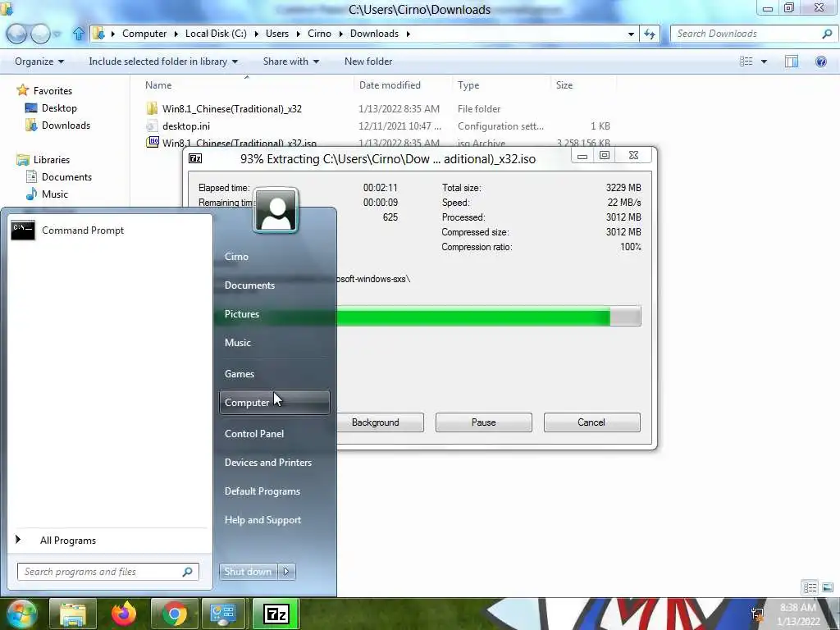Image resolution: width=840 pixels, height=630 pixels.
Task: Sort by the Date modified column header
Action: [403, 85]
